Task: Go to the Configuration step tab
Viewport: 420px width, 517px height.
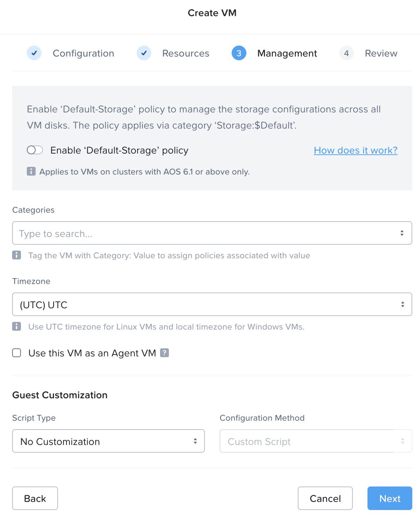Action: (x=83, y=53)
